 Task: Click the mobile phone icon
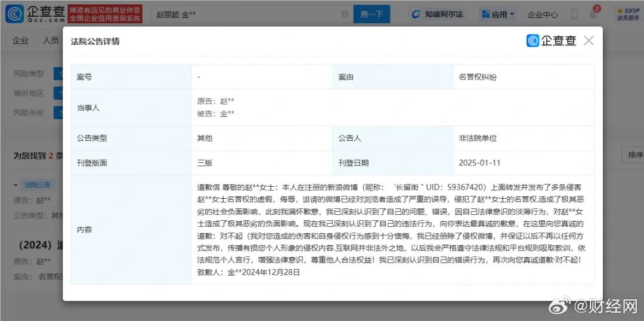[x=574, y=14]
